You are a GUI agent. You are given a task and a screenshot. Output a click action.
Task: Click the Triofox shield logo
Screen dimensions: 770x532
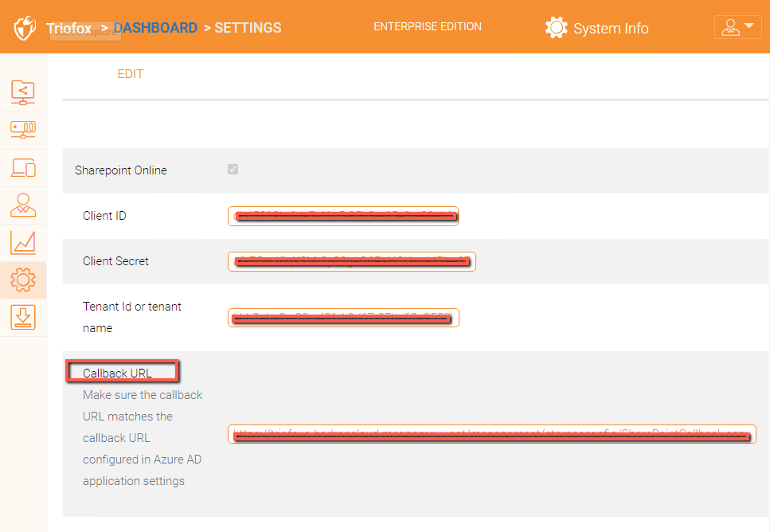[x=25, y=28]
